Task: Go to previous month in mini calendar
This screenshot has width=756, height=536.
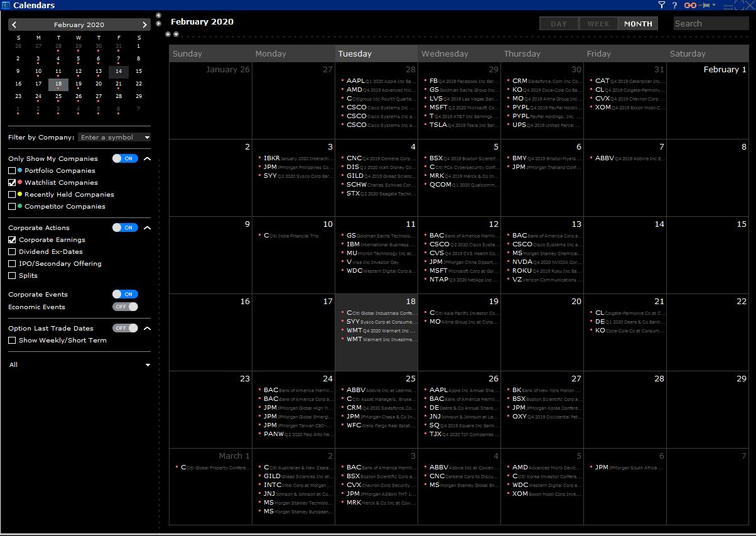Action: coord(14,25)
